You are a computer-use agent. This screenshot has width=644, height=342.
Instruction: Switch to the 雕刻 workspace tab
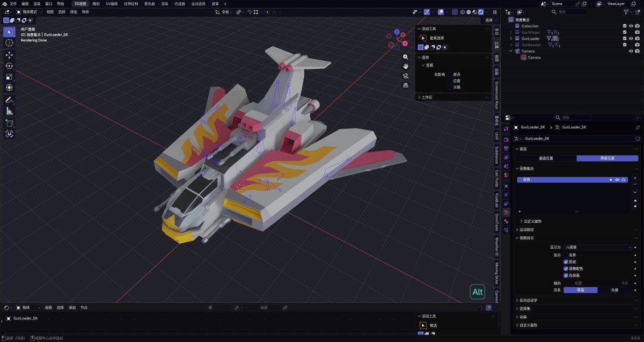[x=96, y=4]
